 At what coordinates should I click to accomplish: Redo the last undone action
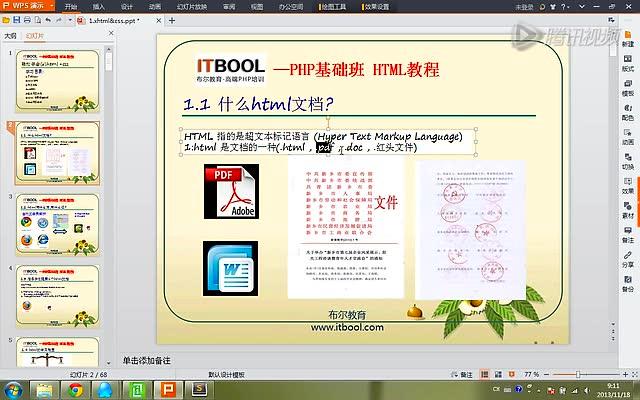tap(59, 20)
